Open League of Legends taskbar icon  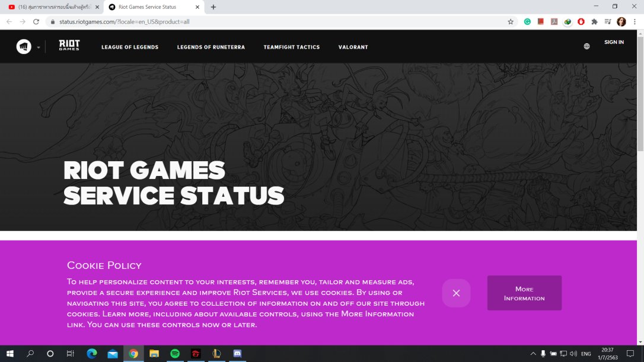pyautogui.click(x=216, y=353)
